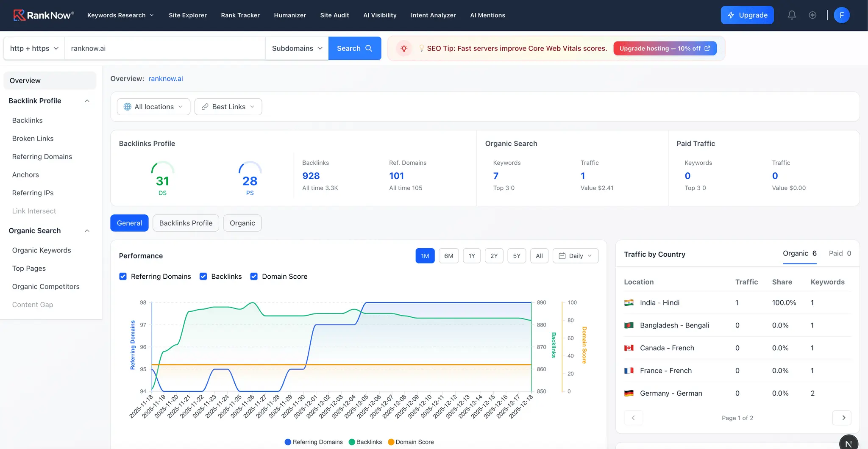Set performance range to 6M
Viewport: 868px width, 449px height.
point(449,256)
